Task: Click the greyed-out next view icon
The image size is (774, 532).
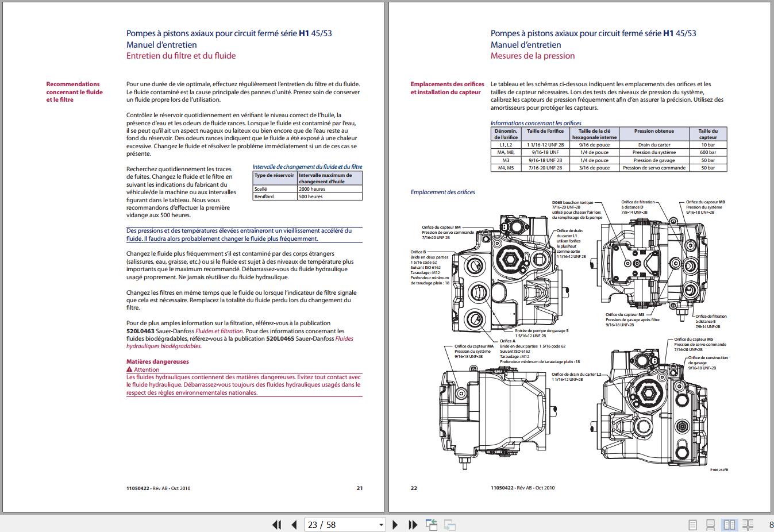Action: coord(449,525)
